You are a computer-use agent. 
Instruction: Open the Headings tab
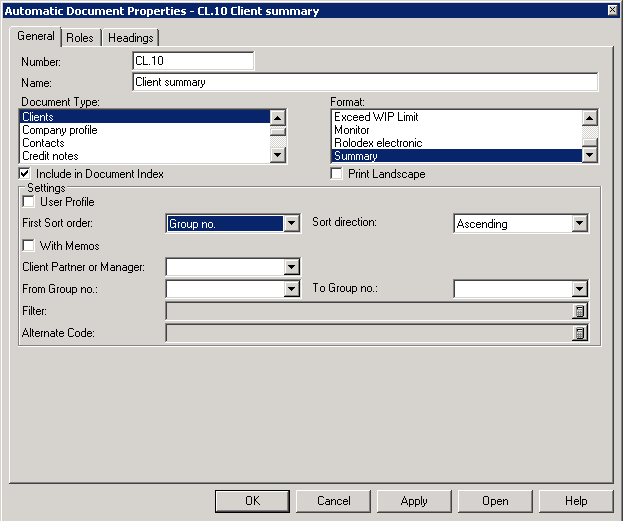(x=130, y=38)
